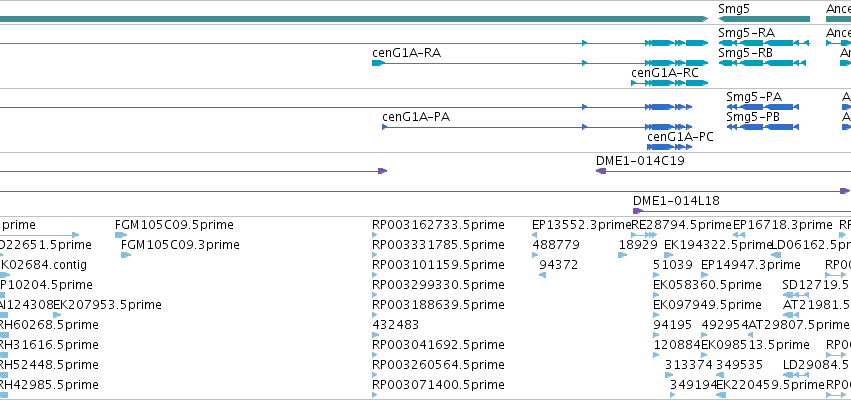Click the Smg5-RB transcript glyph
The width and height of the screenshot is (851, 400).
pyautogui.click(x=764, y=63)
